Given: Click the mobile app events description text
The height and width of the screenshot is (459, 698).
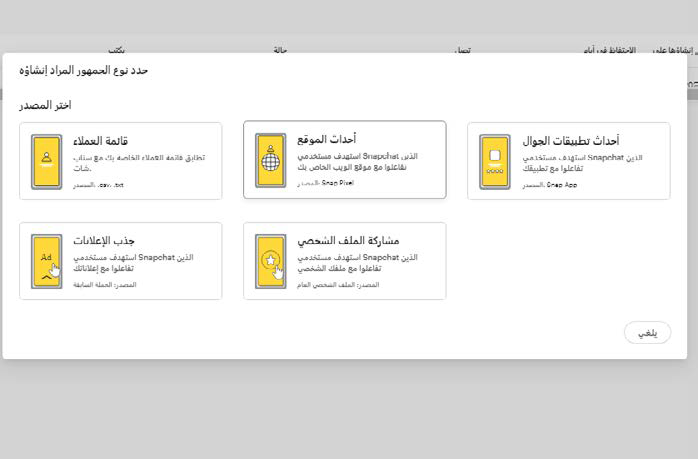Looking at the screenshot, I should pyautogui.click(x=582, y=163).
